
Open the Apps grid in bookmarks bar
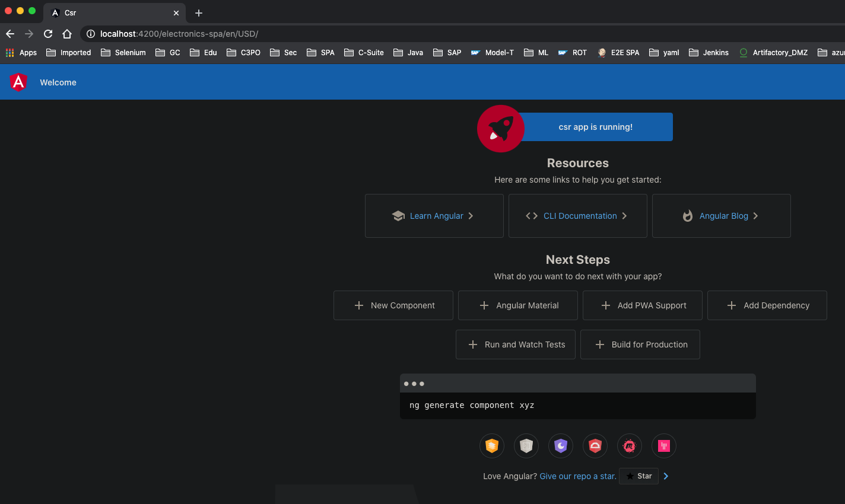[x=21, y=53]
